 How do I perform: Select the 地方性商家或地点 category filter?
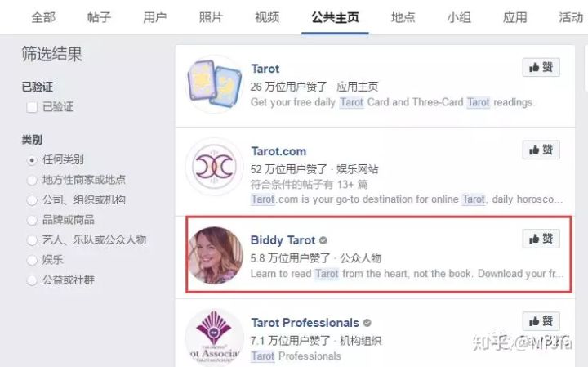[32, 180]
